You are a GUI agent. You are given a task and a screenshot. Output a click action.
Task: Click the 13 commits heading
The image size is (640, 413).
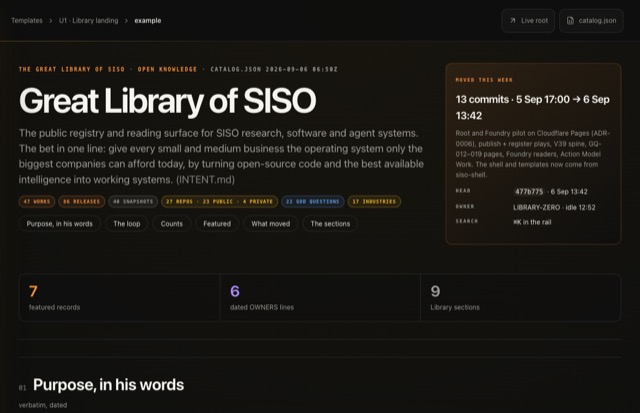point(533,107)
